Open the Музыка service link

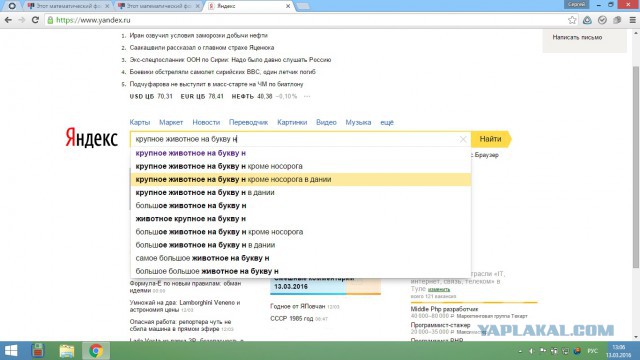click(x=358, y=122)
